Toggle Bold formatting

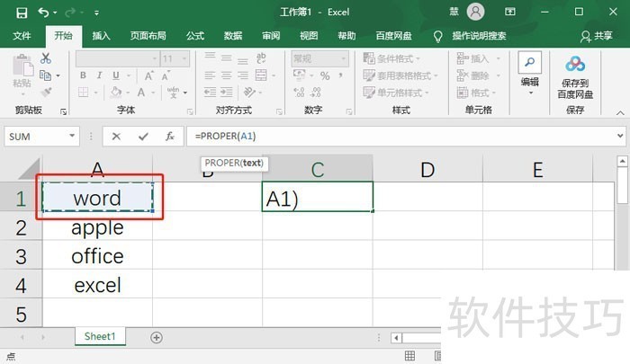(83, 75)
